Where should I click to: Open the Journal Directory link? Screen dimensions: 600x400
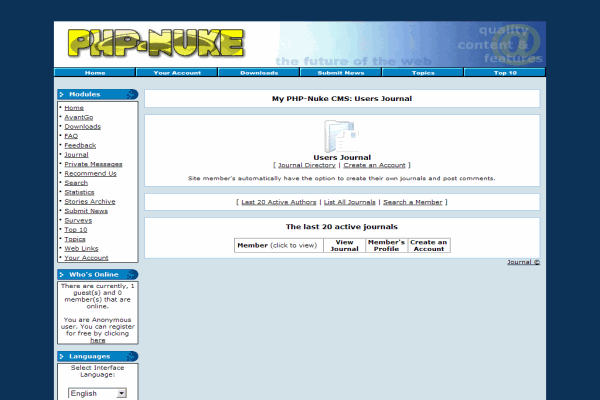coord(307,165)
